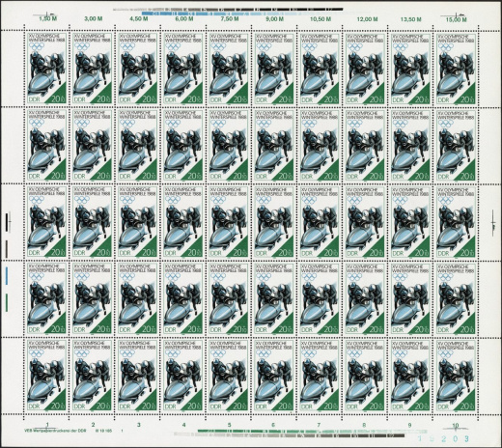Click column number 5 in bottom margin
Screen dimensions: 502x448
(229, 425)
